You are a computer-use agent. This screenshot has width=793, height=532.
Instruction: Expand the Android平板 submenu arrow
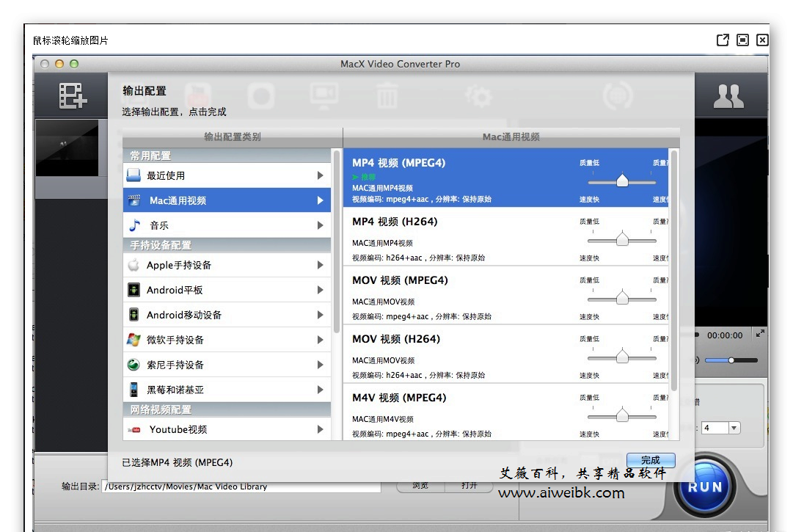click(320, 290)
